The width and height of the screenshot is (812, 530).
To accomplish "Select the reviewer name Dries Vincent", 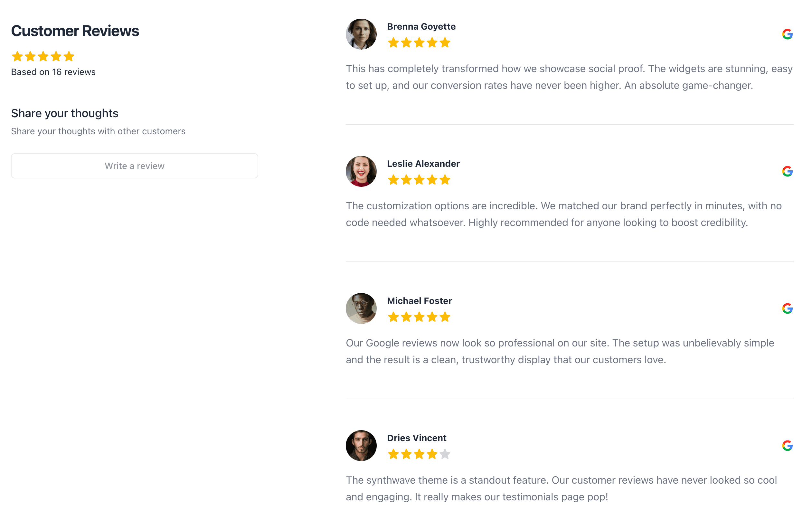I will pyautogui.click(x=416, y=438).
